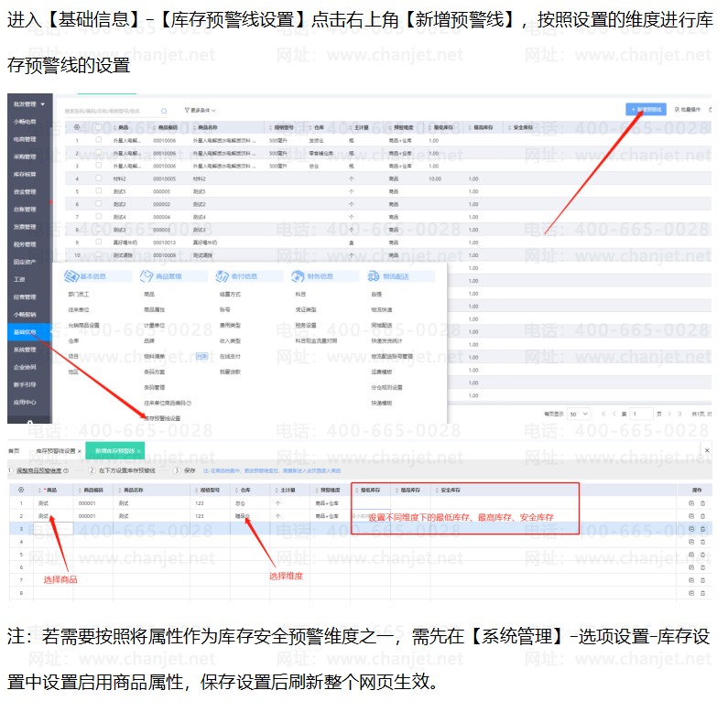Check the checkbox for row 3
The height and width of the screenshot is (712, 728).
tap(98, 166)
